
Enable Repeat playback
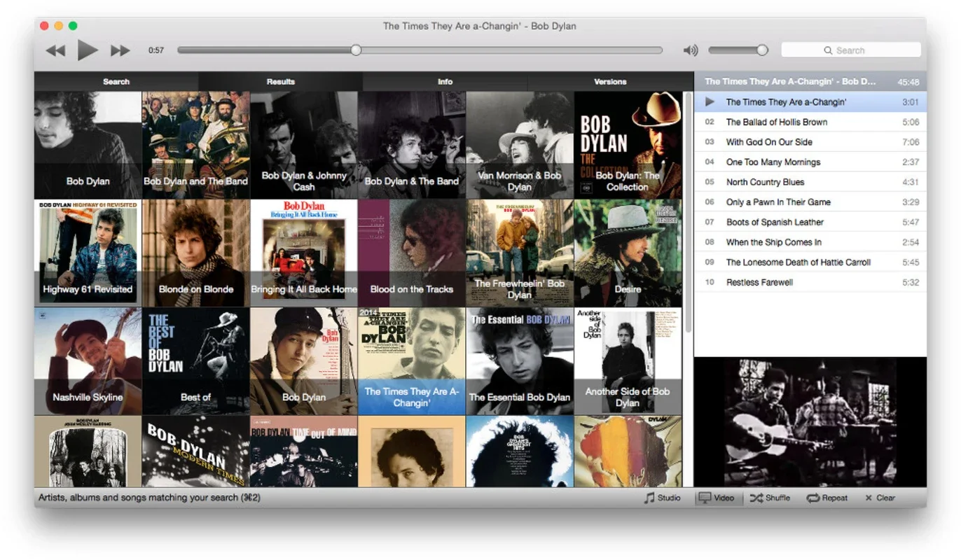[827, 498]
